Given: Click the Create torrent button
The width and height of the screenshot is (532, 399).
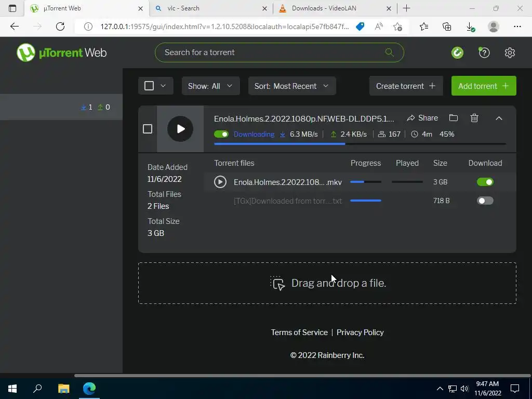Looking at the screenshot, I should (x=406, y=86).
